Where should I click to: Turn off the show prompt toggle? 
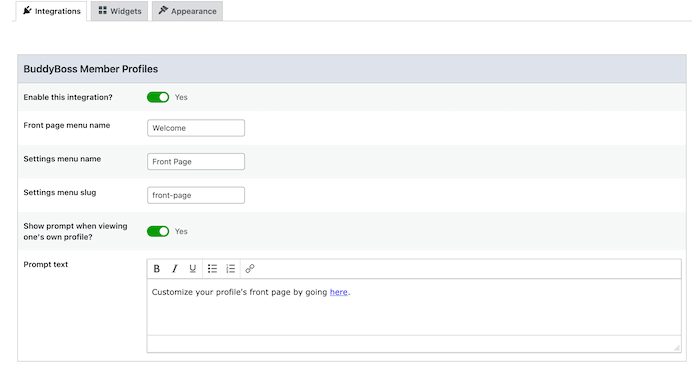click(x=158, y=231)
